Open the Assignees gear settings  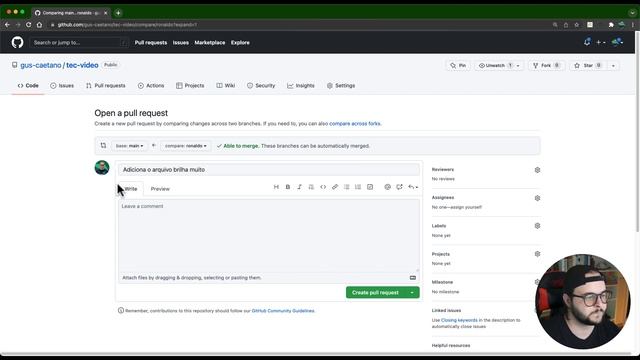[537, 198]
